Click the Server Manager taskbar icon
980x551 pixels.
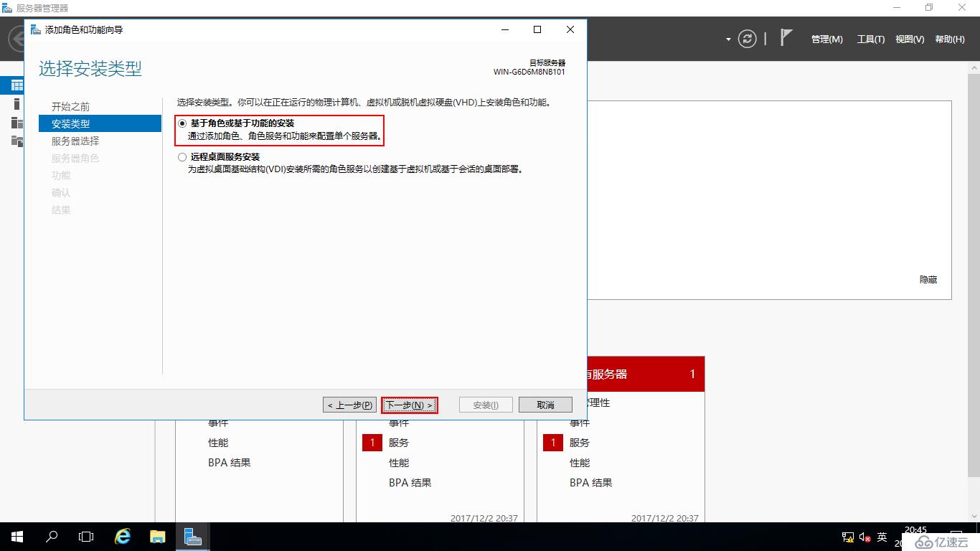[x=192, y=537]
